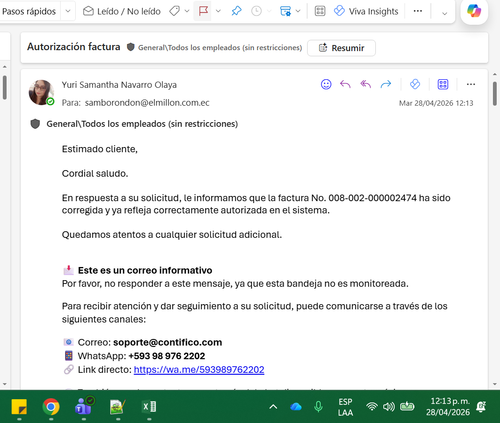React with the smiley emoji icon
The width and height of the screenshot is (500, 423).
326,84
